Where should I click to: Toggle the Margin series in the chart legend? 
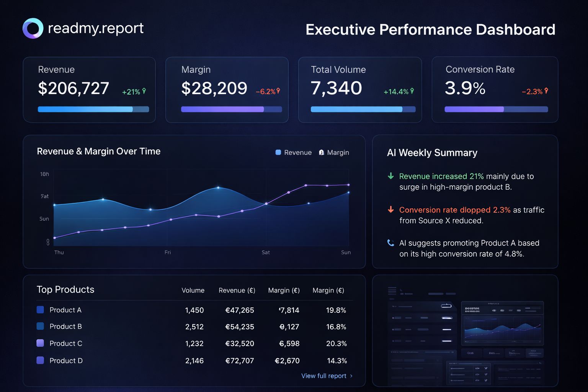[x=334, y=152]
